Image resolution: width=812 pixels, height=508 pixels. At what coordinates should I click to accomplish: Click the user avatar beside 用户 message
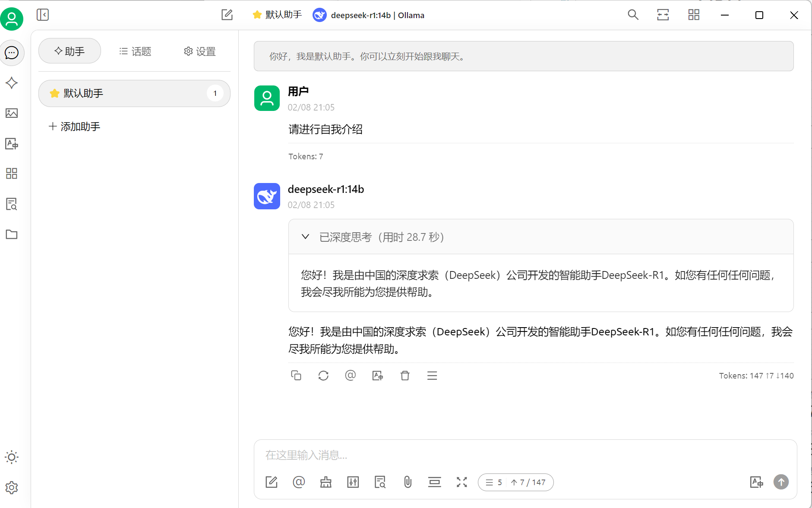point(267,98)
